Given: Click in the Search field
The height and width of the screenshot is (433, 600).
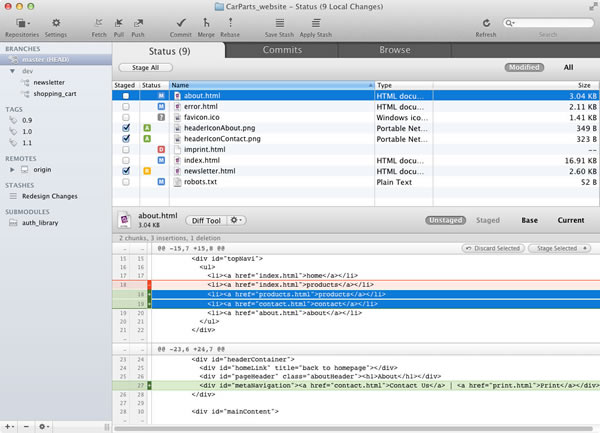Looking at the screenshot, I should [x=547, y=22].
